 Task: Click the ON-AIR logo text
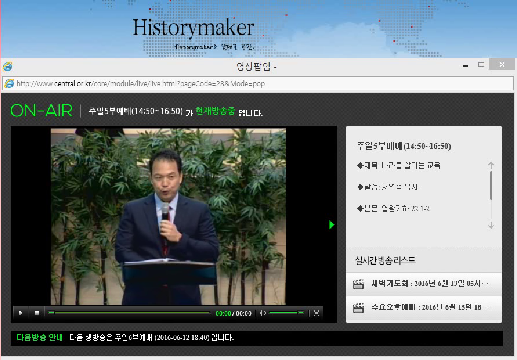coord(41,111)
